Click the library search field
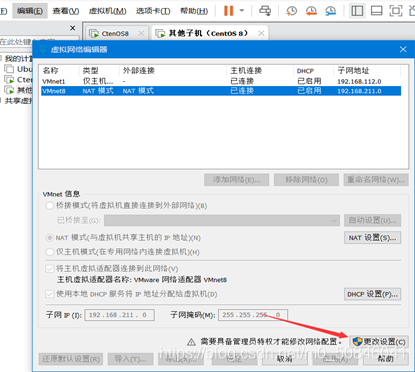The height and width of the screenshot is (372, 415). click(x=39, y=41)
